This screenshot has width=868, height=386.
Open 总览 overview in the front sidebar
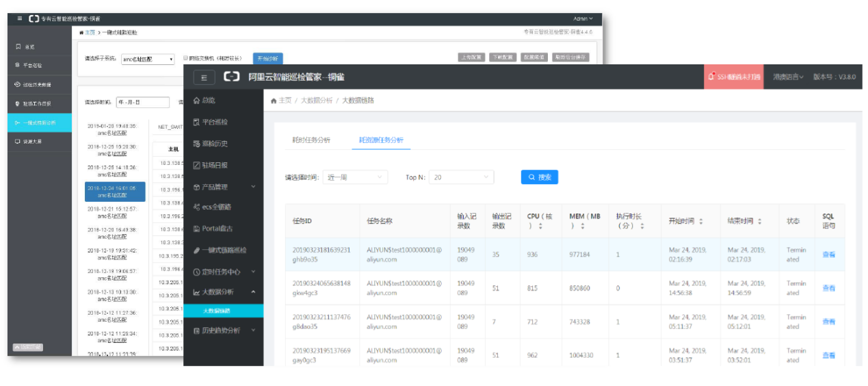coord(205,100)
